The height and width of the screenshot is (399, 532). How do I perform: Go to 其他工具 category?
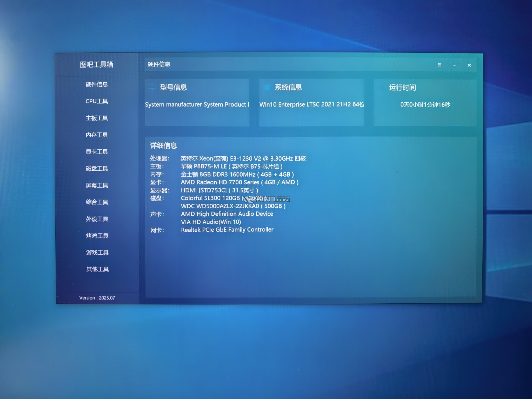click(97, 269)
